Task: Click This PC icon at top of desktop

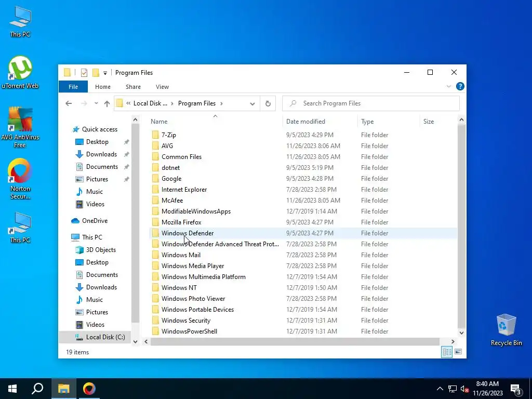Action: pyautogui.click(x=20, y=21)
